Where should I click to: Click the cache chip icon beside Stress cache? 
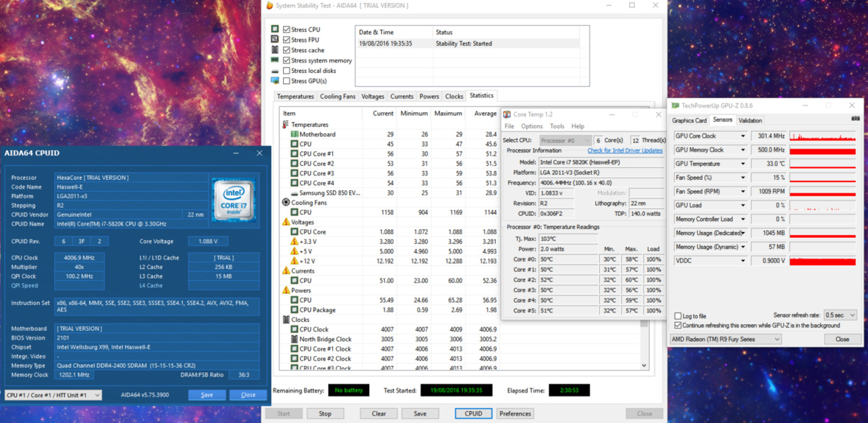click(x=275, y=50)
